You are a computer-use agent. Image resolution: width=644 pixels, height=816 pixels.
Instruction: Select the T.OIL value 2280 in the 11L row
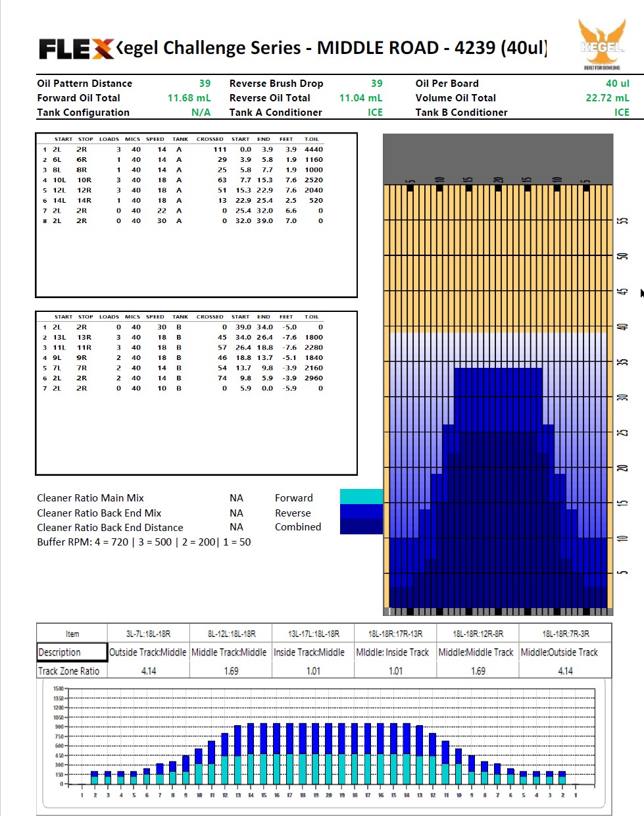click(x=314, y=347)
